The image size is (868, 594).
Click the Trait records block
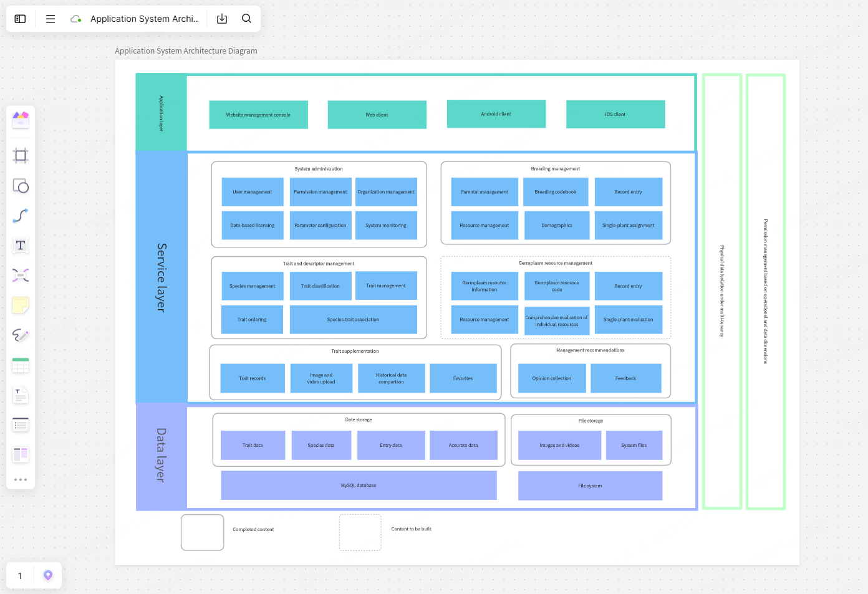(x=253, y=378)
